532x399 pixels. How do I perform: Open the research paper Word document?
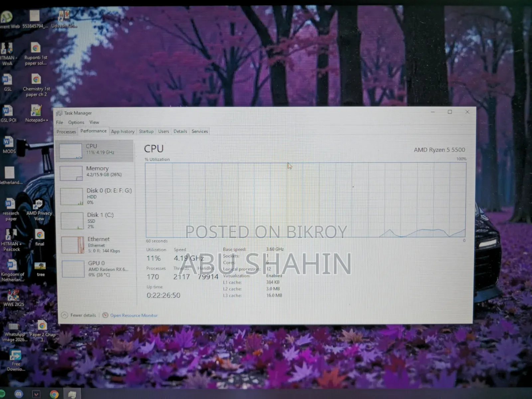(x=11, y=209)
